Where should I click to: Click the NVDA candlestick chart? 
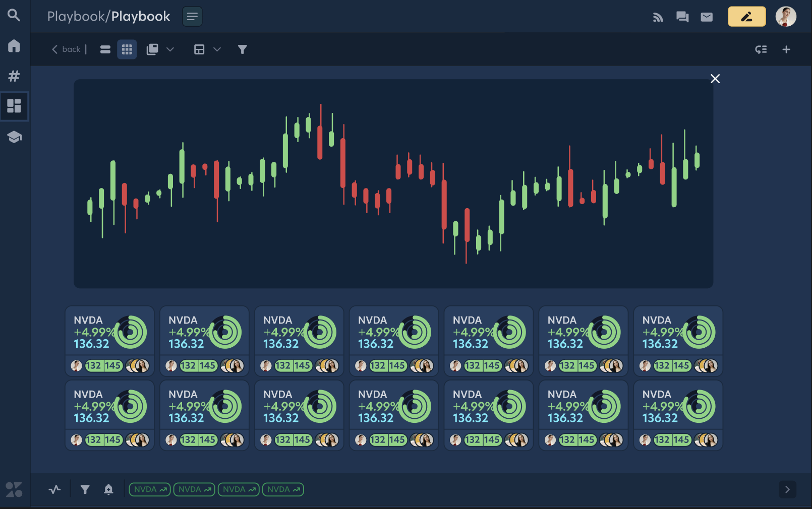(x=393, y=183)
